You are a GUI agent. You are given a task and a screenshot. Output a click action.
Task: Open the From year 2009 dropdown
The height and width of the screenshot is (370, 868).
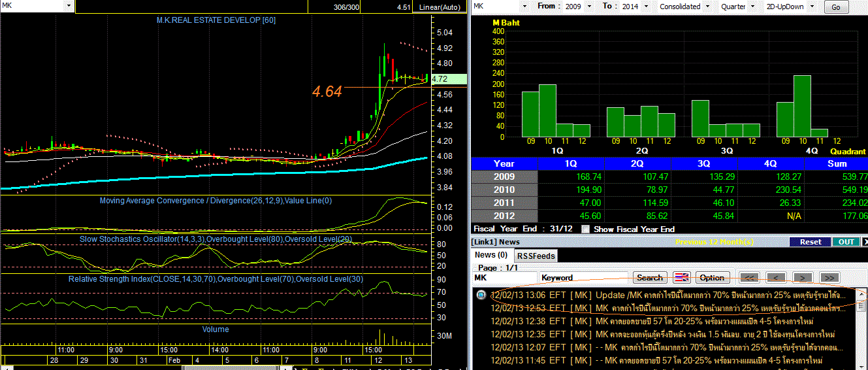(x=588, y=7)
